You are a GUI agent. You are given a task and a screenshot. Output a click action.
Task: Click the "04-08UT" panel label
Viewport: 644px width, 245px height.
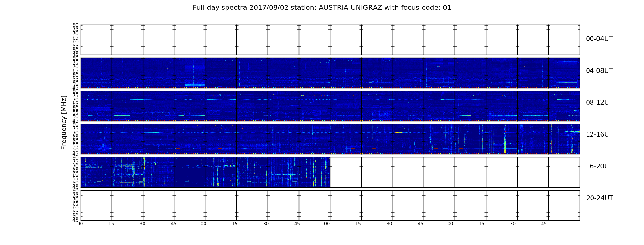(600, 71)
